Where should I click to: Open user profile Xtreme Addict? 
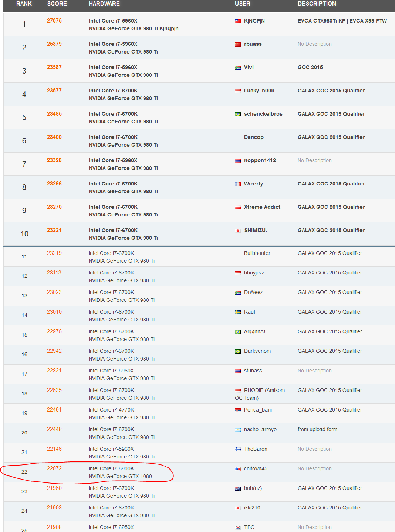[x=262, y=207]
